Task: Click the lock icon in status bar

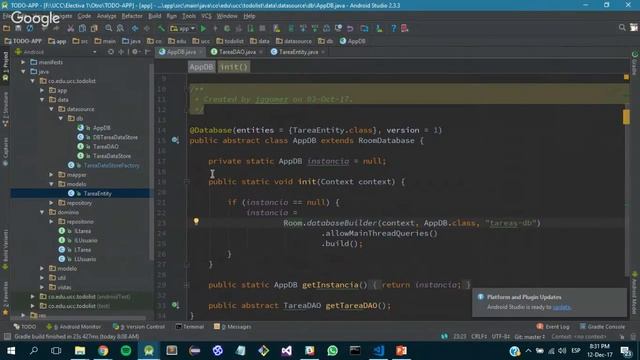Action: tap(622, 337)
